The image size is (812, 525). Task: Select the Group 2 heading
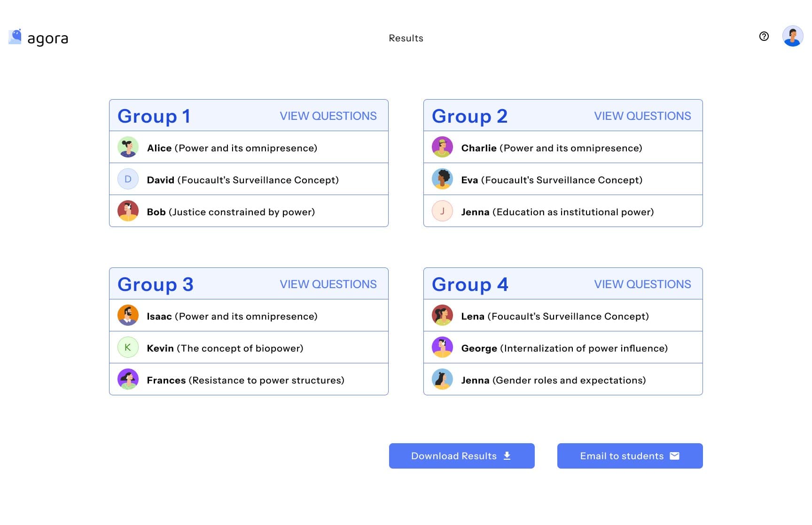469,116
